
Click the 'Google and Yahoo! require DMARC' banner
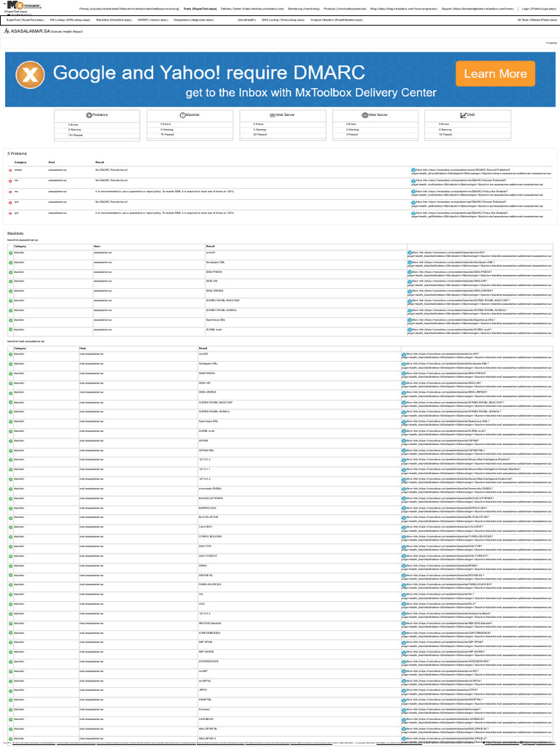point(280,80)
